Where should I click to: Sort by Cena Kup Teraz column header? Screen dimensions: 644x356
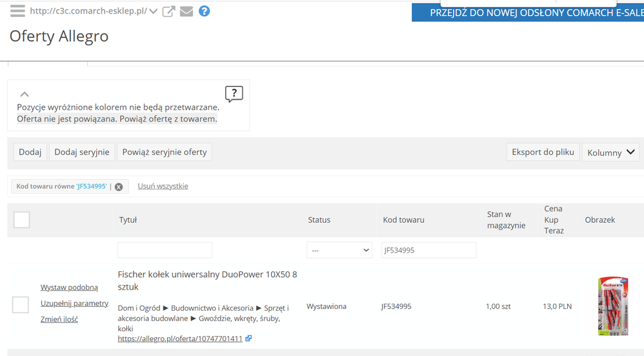pyautogui.click(x=554, y=220)
